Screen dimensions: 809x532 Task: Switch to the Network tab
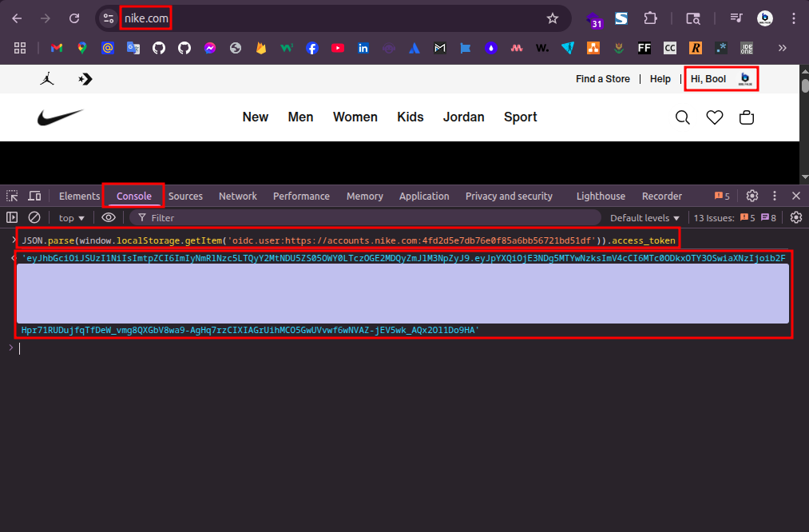237,196
